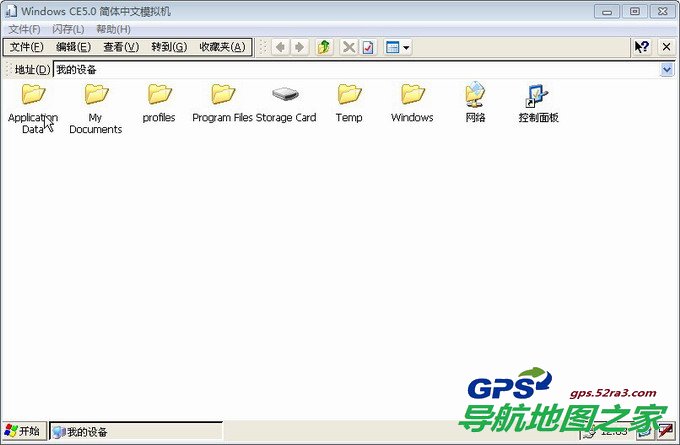Image resolution: width=680 pixels, height=445 pixels.
Task: Expand the address bar dropdown
Action: pyautogui.click(x=667, y=69)
